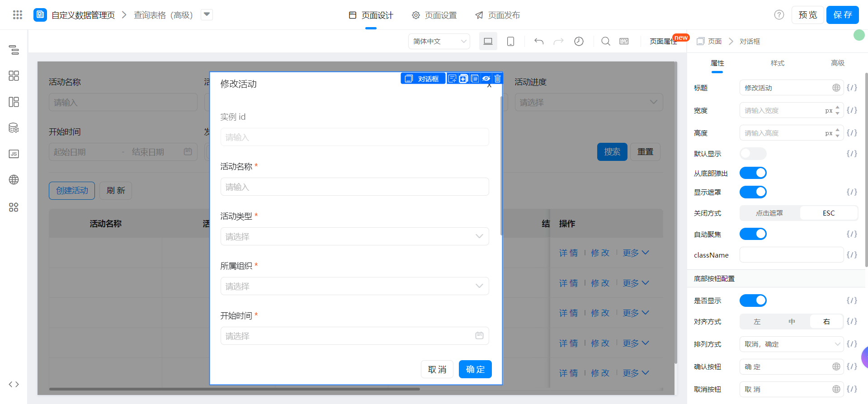The width and height of the screenshot is (868, 404).
Task: Undo the last design change
Action: (x=539, y=41)
